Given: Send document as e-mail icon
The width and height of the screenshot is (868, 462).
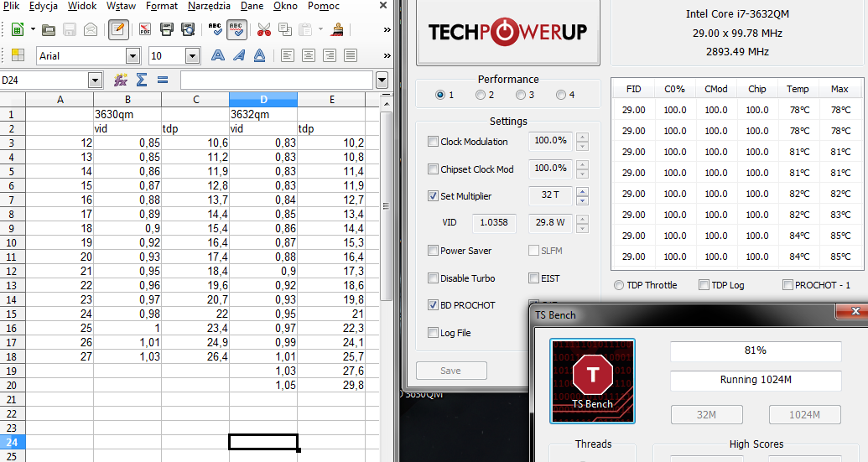Looking at the screenshot, I should coord(91,29).
